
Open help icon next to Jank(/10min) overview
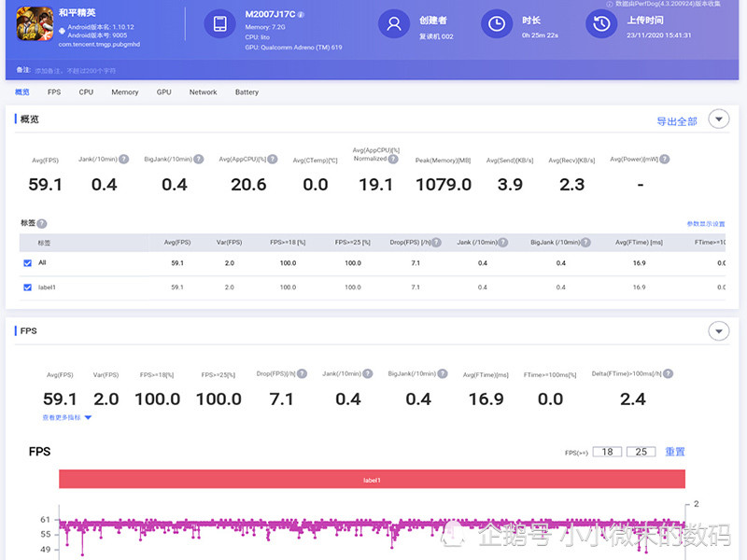tap(124, 159)
